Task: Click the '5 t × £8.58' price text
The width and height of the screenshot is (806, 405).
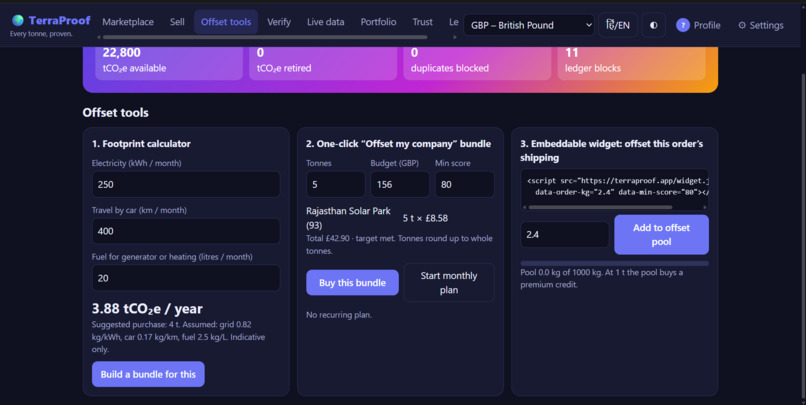Action: pos(425,218)
